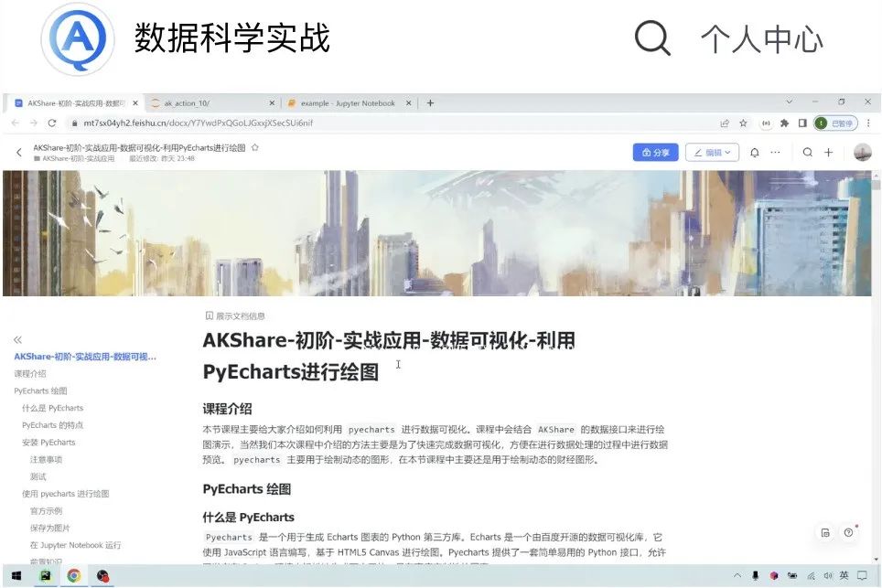The width and height of the screenshot is (882, 588).
Task: Click the 什么是 PyEcharts heading in document
Action: click(x=249, y=518)
